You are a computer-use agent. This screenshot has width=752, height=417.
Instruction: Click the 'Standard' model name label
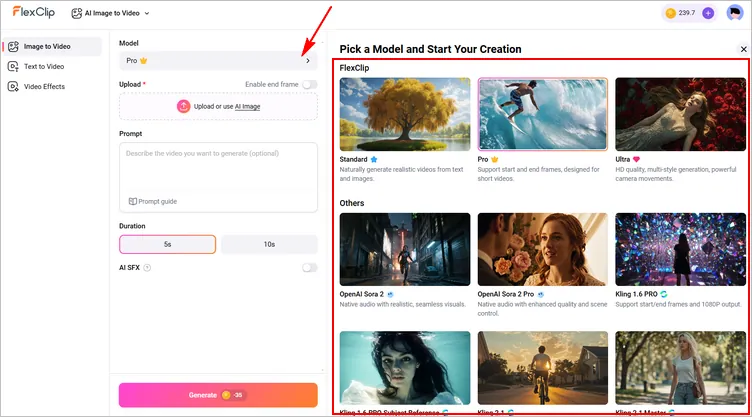353,159
